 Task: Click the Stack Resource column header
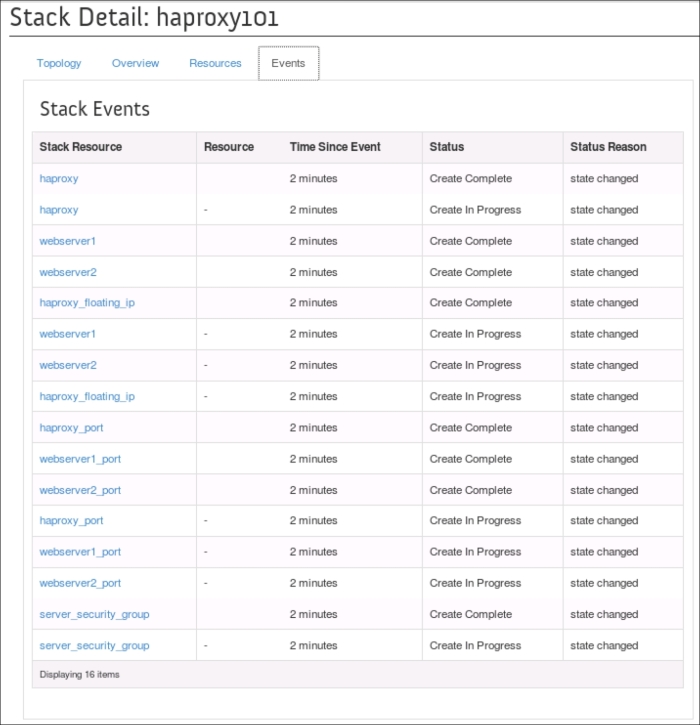(81, 147)
